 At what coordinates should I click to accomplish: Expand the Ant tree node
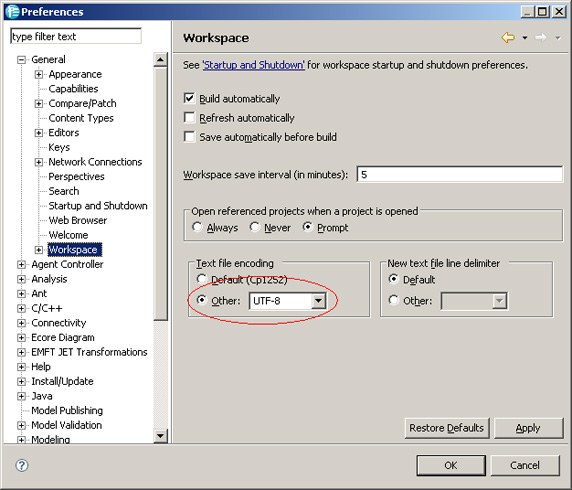click(22, 294)
